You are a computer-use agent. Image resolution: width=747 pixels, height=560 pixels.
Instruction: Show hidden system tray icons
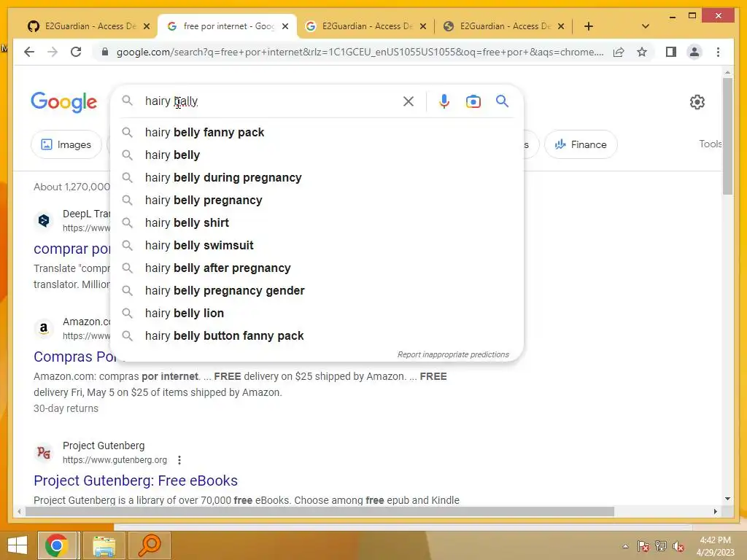(x=625, y=546)
